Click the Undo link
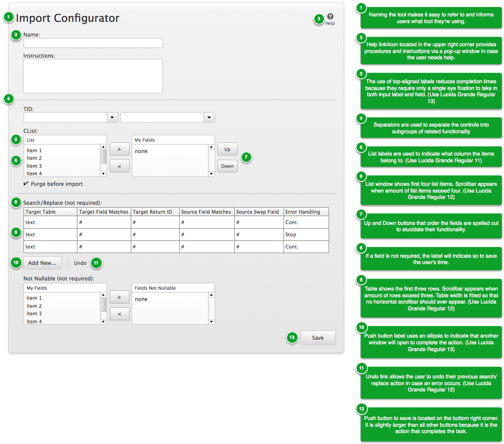 tap(80, 263)
